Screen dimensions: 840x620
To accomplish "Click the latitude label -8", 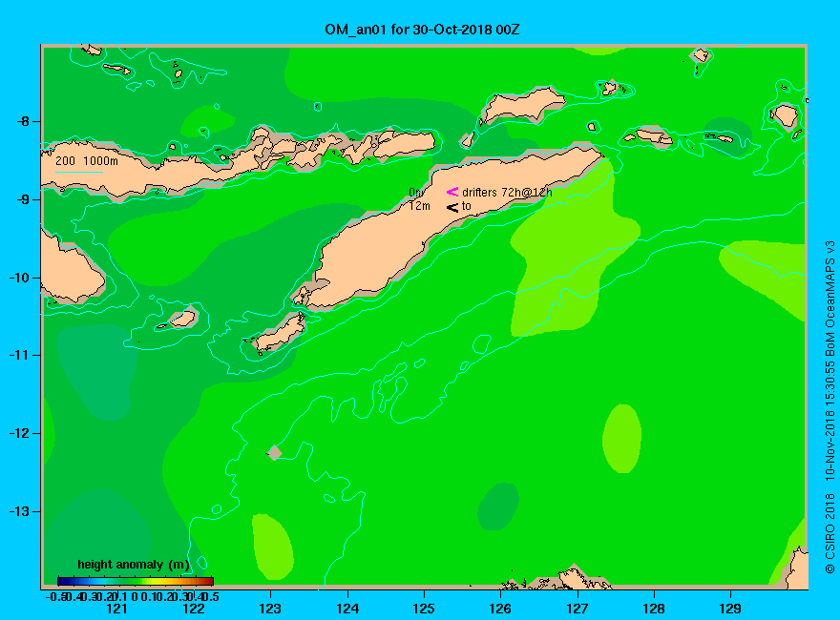I will click(x=23, y=121).
